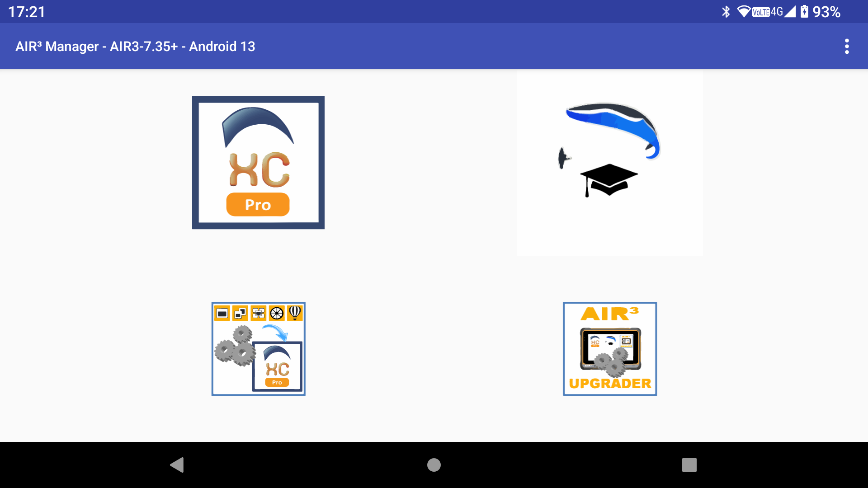Tap the Android back navigation triangle
This screenshot has width=868, height=488.
(177, 465)
